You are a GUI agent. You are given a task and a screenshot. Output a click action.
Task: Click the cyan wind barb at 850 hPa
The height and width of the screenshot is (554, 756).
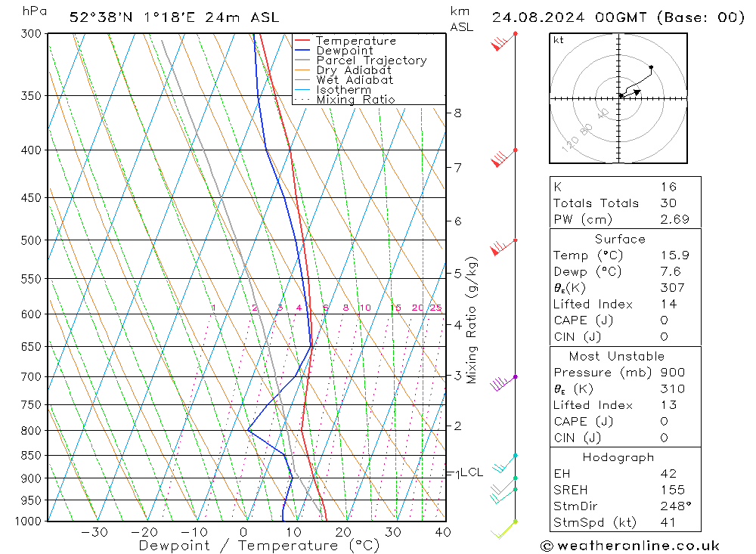pyautogui.click(x=504, y=463)
